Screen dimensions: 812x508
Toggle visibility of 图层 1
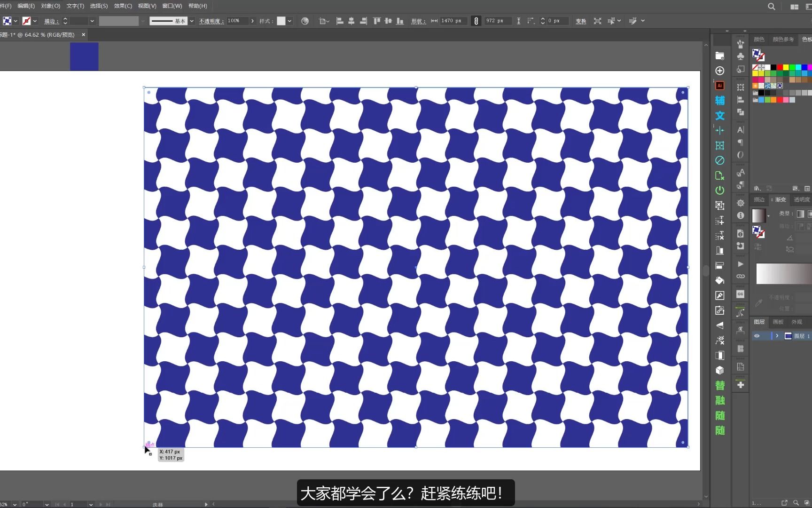coord(757,336)
